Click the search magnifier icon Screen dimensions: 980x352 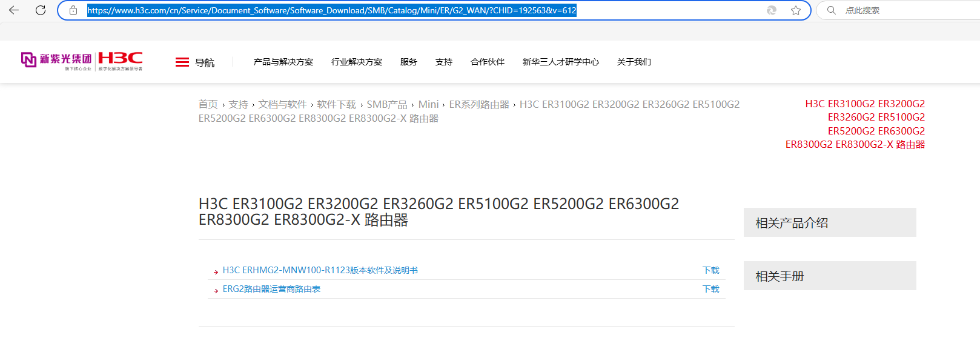[832, 10]
